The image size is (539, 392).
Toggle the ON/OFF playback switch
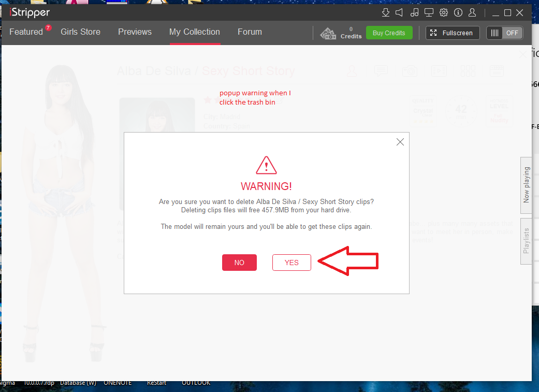[x=505, y=33]
